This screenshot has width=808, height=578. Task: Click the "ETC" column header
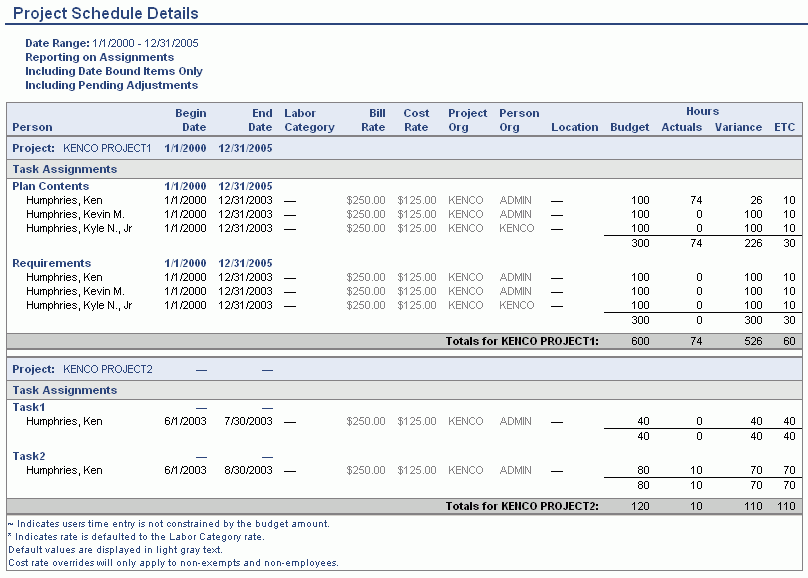tap(785, 127)
